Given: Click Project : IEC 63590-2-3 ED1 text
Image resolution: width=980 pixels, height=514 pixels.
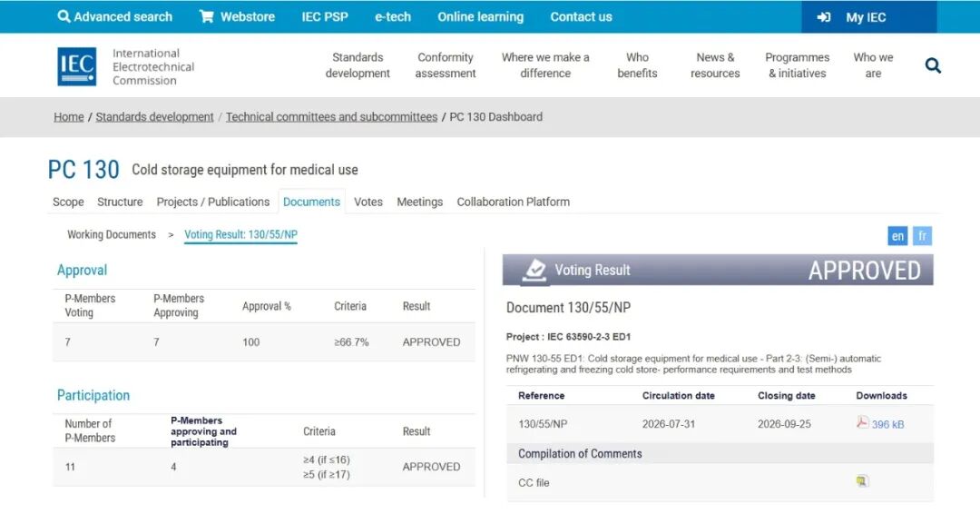Looking at the screenshot, I should point(568,336).
